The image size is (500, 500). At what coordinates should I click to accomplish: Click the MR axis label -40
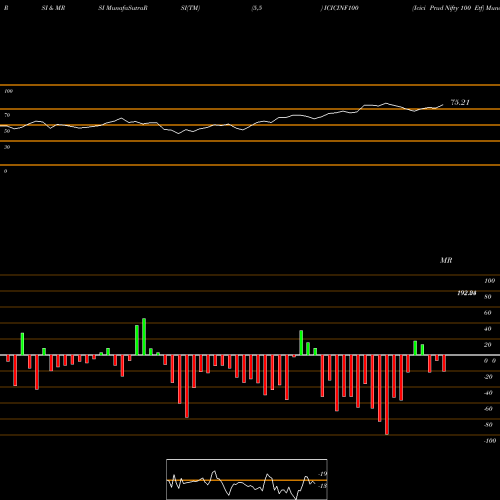tap(488, 393)
